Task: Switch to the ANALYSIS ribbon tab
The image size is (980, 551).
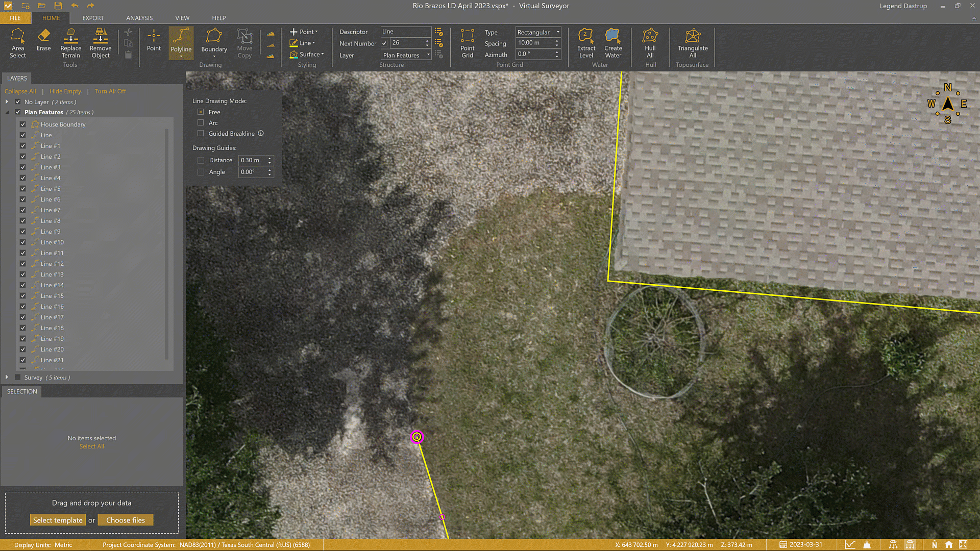Action: (x=139, y=18)
